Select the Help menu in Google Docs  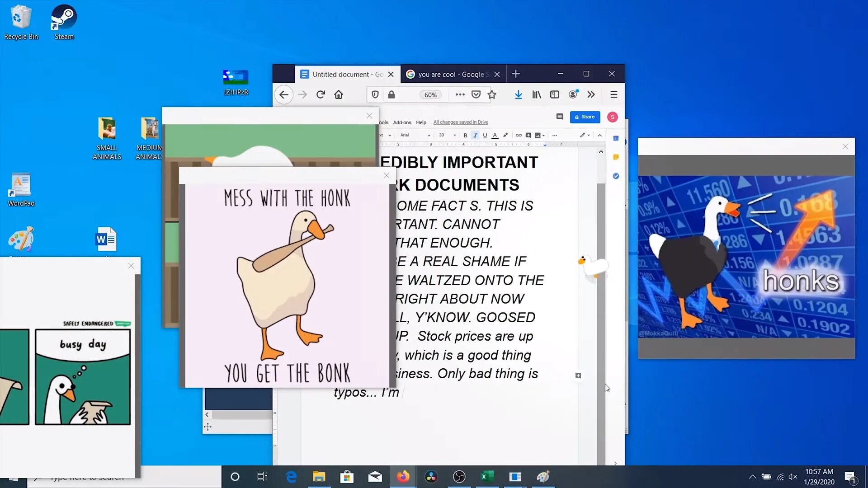click(421, 122)
